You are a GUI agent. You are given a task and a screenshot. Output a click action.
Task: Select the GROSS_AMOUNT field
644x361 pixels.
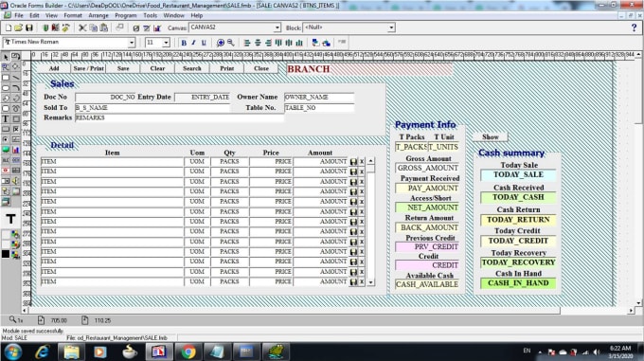427,168
